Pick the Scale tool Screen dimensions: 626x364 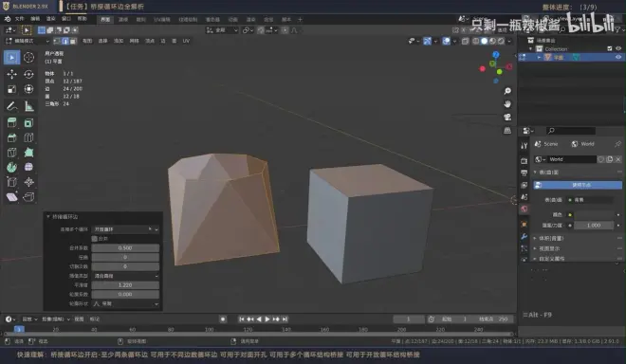click(x=11, y=89)
